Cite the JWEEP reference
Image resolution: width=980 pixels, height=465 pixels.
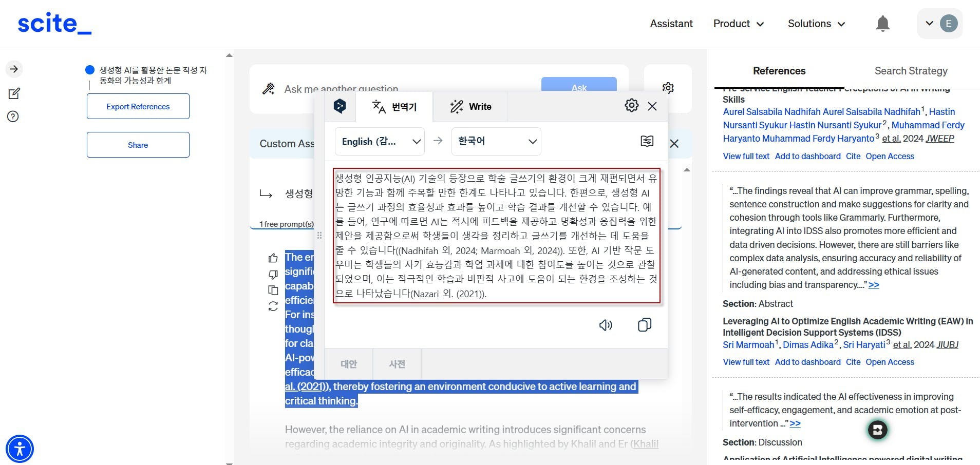(853, 156)
